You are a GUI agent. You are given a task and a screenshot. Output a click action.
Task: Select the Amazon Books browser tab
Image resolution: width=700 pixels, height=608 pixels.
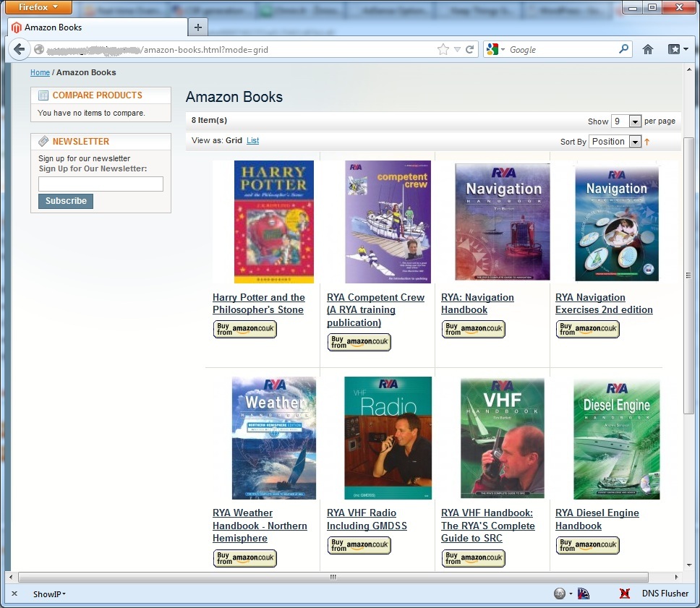[x=98, y=27]
